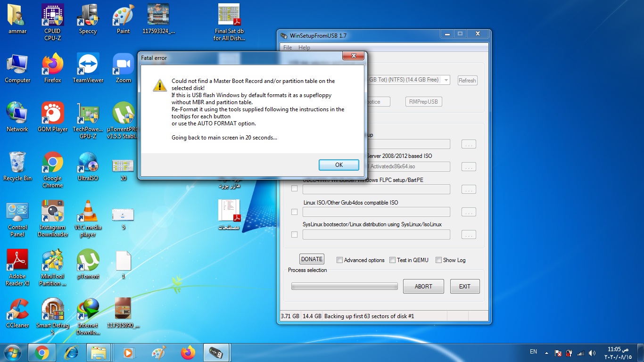Screen dimensions: 644x362
Task: Open UltraISO desktop shortcut
Action: (x=88, y=166)
